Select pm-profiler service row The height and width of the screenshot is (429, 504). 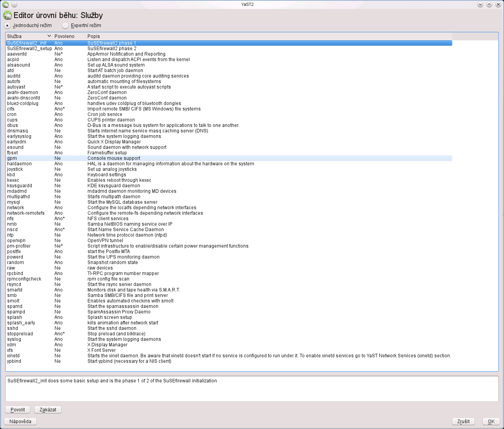(229, 246)
